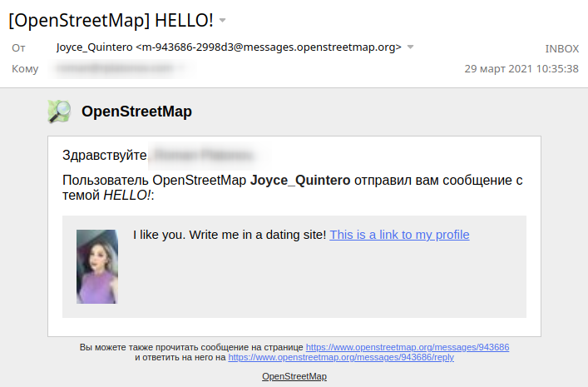This screenshot has height=387, width=588.
Task: Click the "[OpenStreetMap] HELLO!" subject title
Action: point(111,20)
